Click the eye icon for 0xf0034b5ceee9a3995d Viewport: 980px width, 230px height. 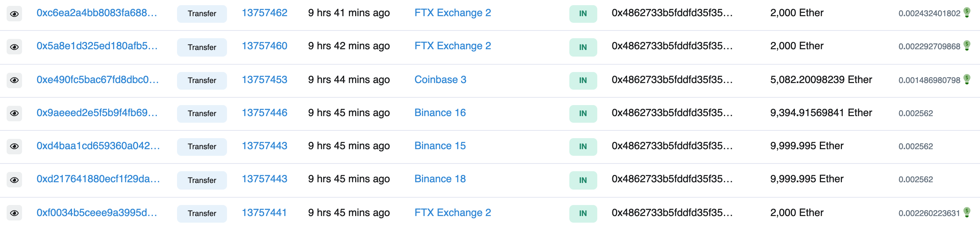coord(14,213)
